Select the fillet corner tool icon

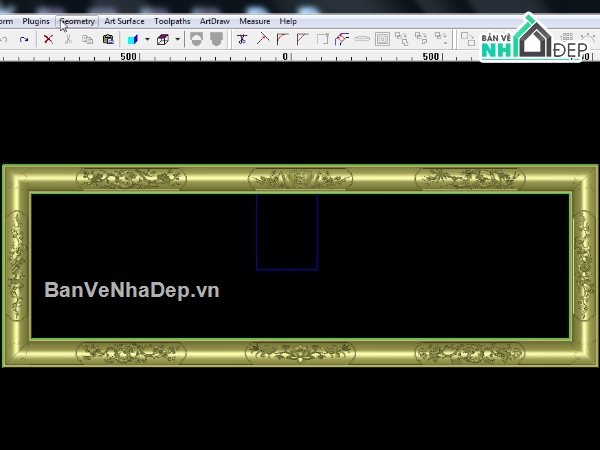[282, 39]
